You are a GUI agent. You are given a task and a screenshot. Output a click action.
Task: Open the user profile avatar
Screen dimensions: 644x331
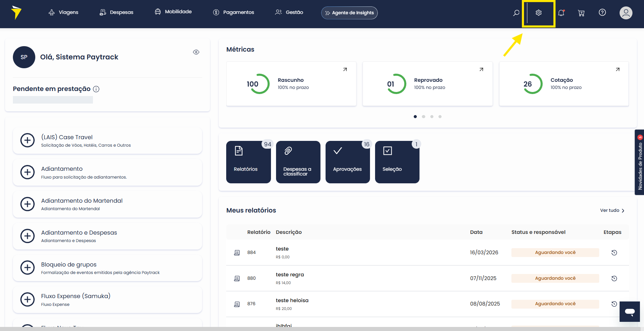626,13
